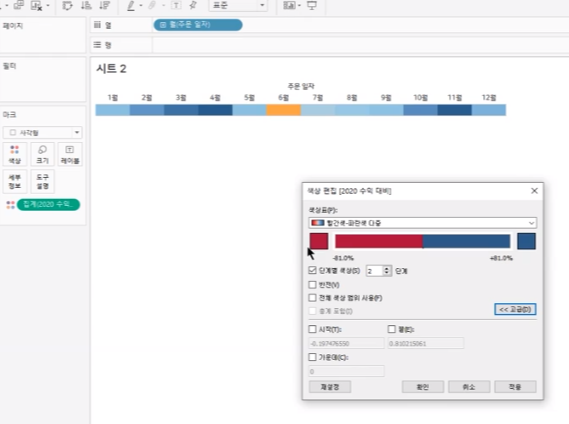Select the 월(주문 일자) pill on columns
This screenshot has width=569, height=424.
pyautogui.click(x=198, y=25)
